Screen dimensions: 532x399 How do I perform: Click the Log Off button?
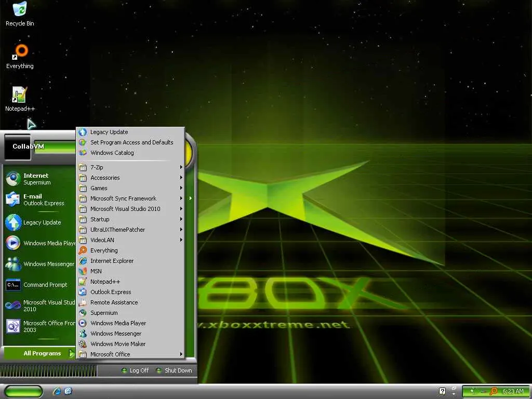[x=135, y=370]
